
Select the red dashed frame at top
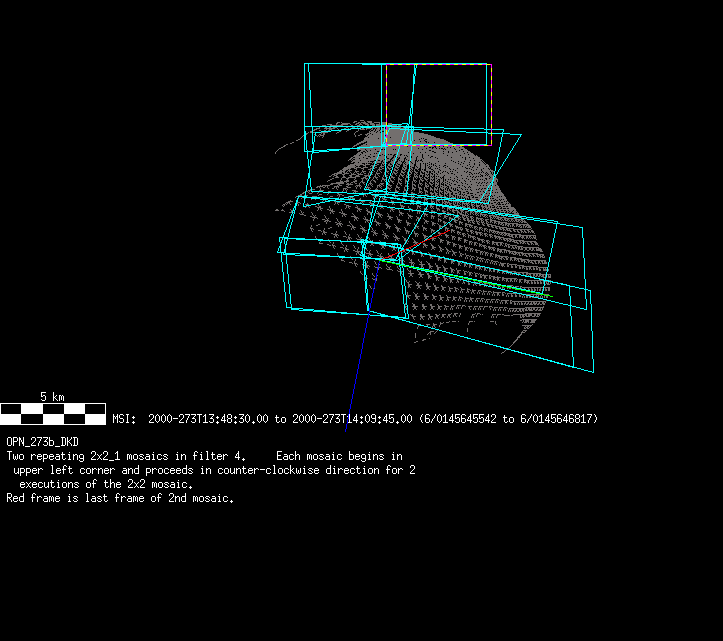click(x=438, y=65)
